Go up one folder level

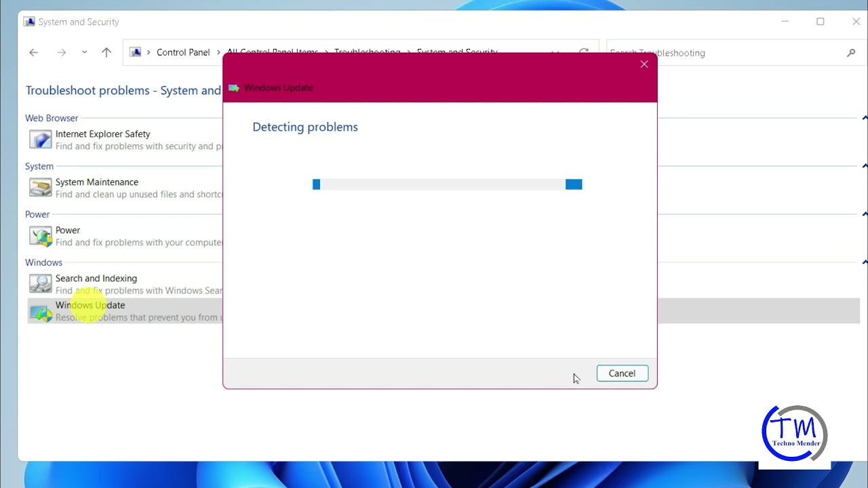tap(106, 52)
